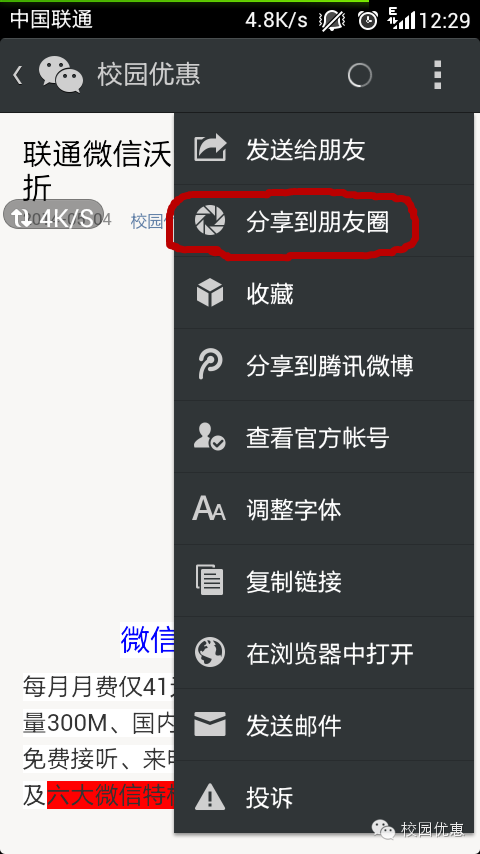This screenshot has height=854, width=480.
Task: Tap the camera shutter icon for Moments
Action: coord(210,221)
